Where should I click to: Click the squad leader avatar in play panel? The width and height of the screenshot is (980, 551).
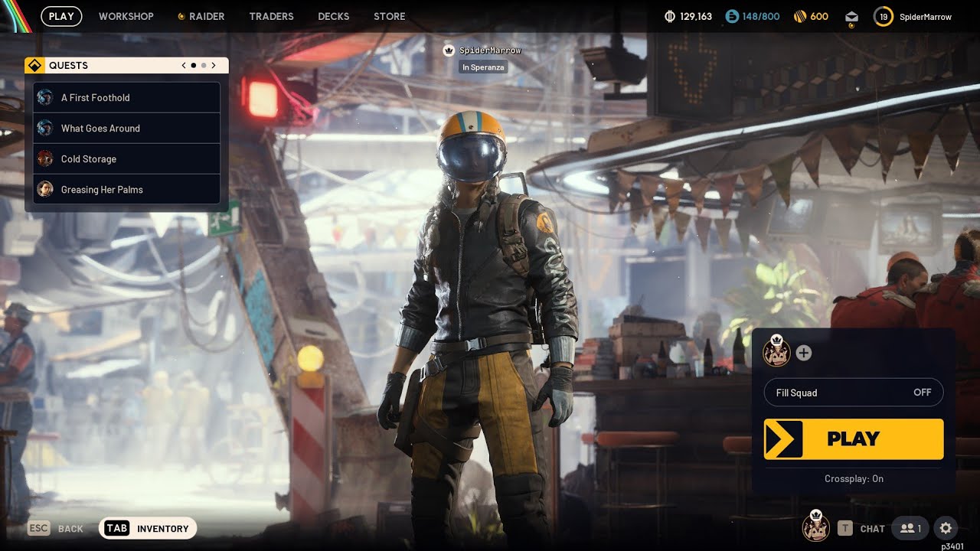(x=776, y=351)
